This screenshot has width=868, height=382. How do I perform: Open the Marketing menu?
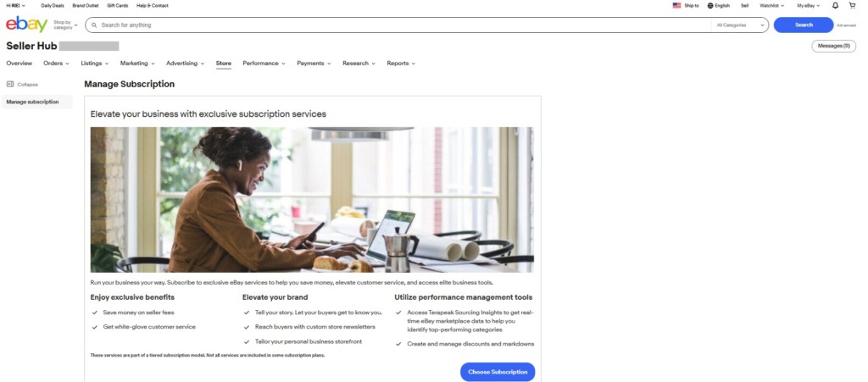(137, 63)
